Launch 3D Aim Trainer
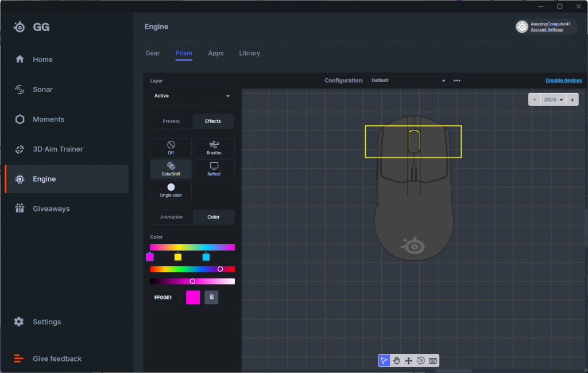The height and width of the screenshot is (373, 588). (67, 149)
